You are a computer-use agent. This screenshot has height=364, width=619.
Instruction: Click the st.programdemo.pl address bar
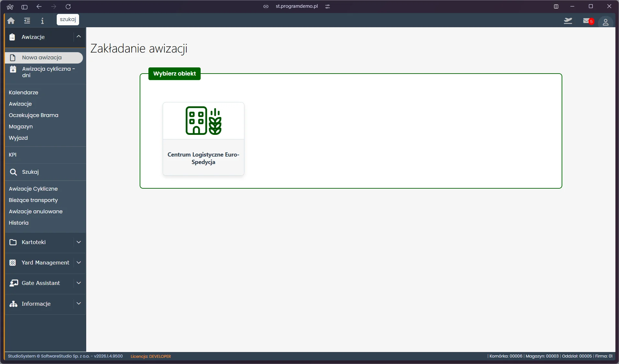click(297, 6)
